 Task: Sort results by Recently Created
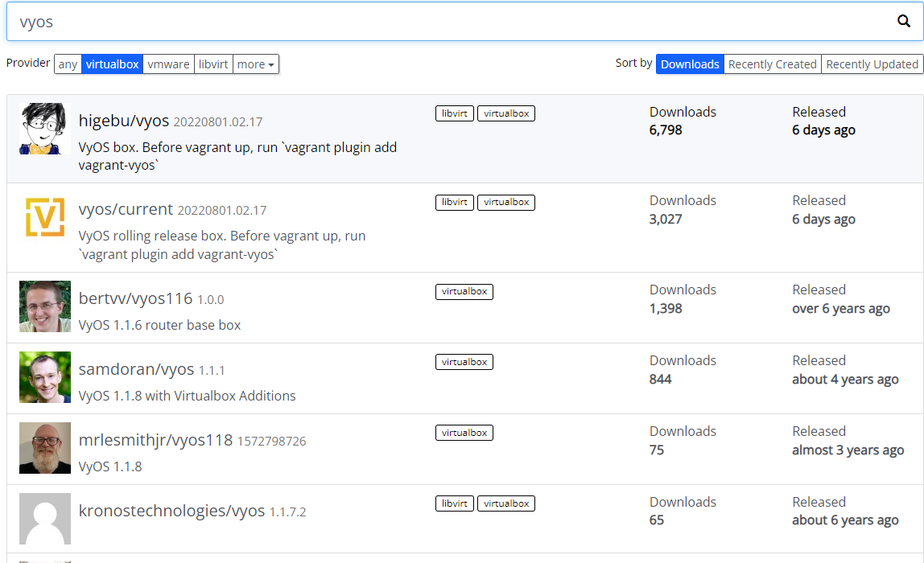(772, 64)
